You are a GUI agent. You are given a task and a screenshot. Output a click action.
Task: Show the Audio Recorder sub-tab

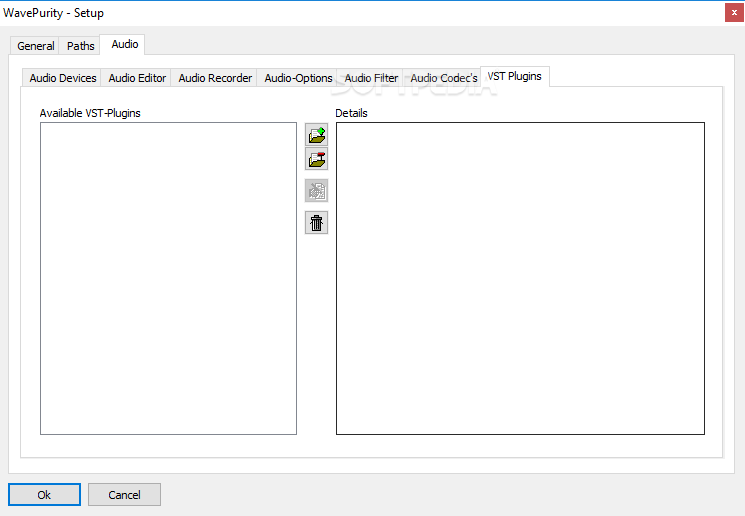pyautogui.click(x=215, y=78)
